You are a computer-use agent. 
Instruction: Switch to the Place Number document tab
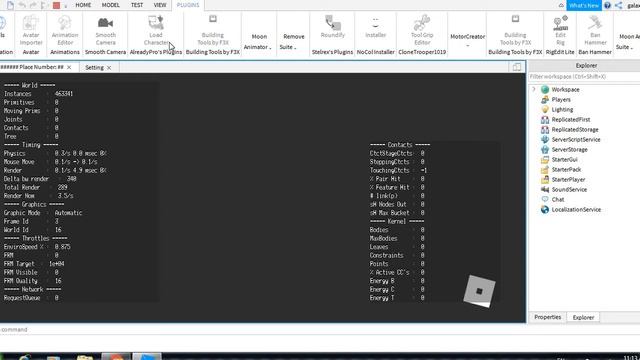click(33, 67)
